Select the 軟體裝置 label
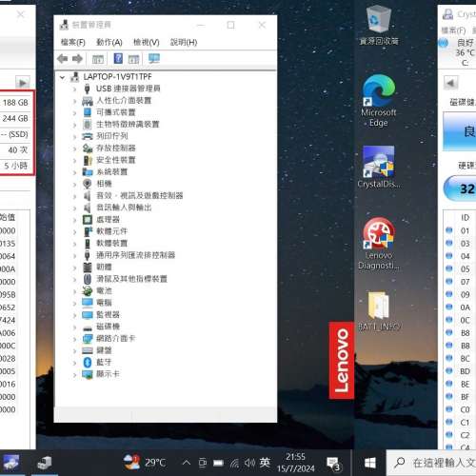 pyautogui.click(x=111, y=244)
